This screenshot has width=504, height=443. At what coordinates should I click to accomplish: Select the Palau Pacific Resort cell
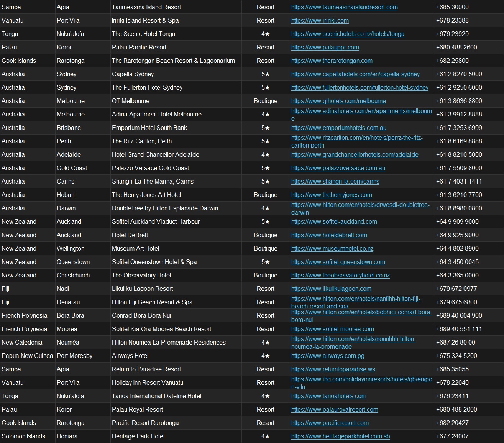click(x=176, y=47)
